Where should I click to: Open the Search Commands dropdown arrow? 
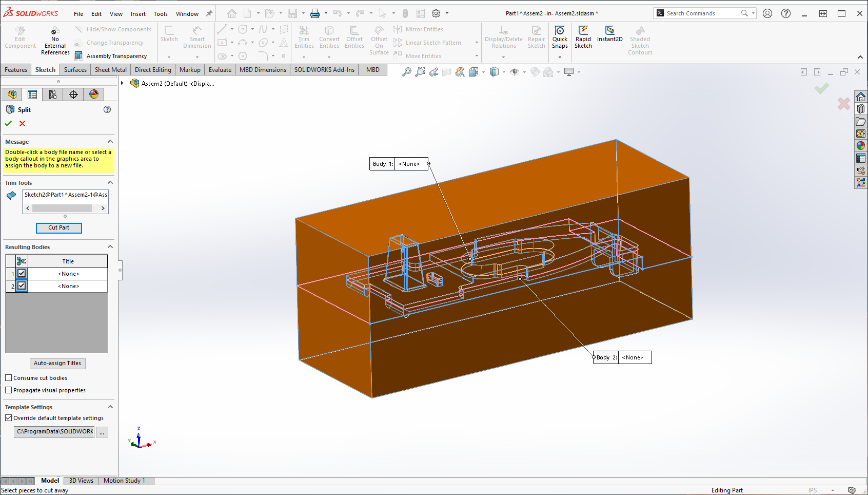[753, 13]
